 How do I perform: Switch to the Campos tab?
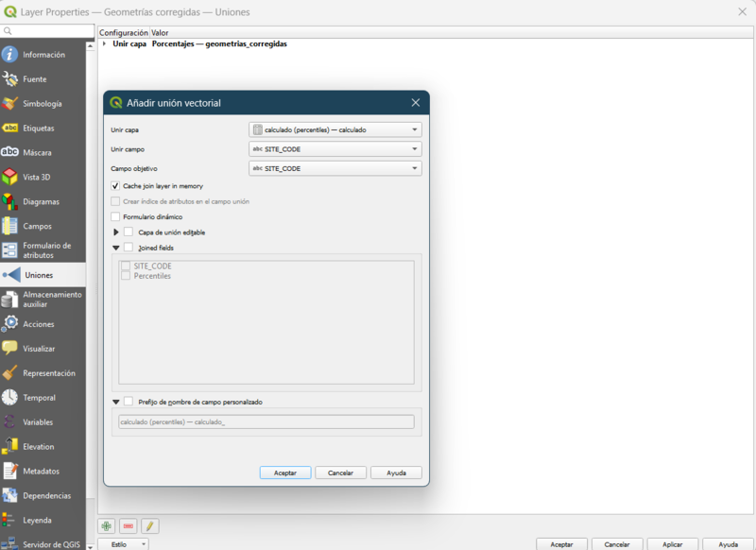click(37, 227)
